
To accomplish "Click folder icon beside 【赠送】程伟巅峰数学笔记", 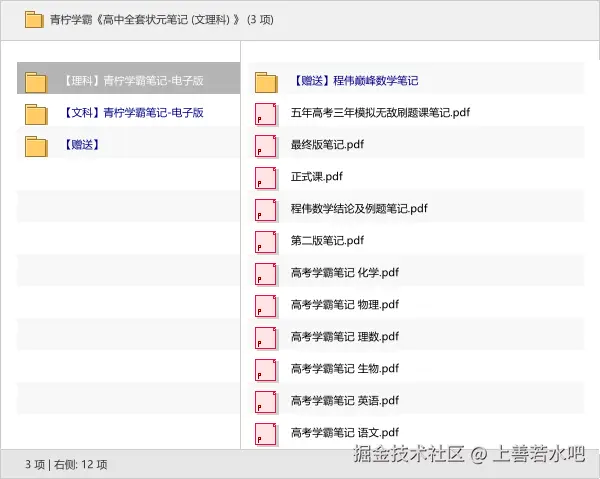I will pyautogui.click(x=266, y=82).
